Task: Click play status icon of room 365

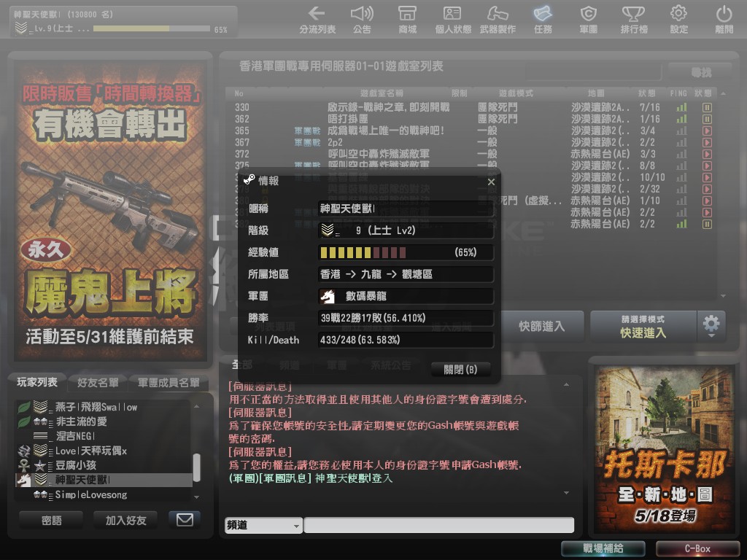Action: tap(707, 131)
